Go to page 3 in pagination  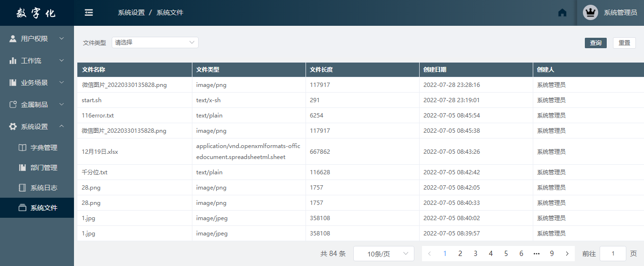(x=475, y=254)
